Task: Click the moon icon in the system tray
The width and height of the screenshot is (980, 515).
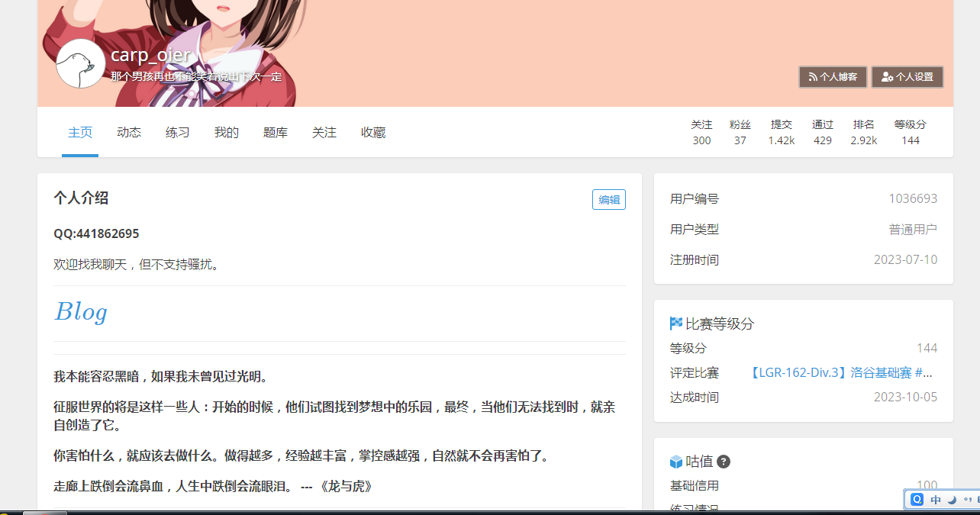Action: 952,499
